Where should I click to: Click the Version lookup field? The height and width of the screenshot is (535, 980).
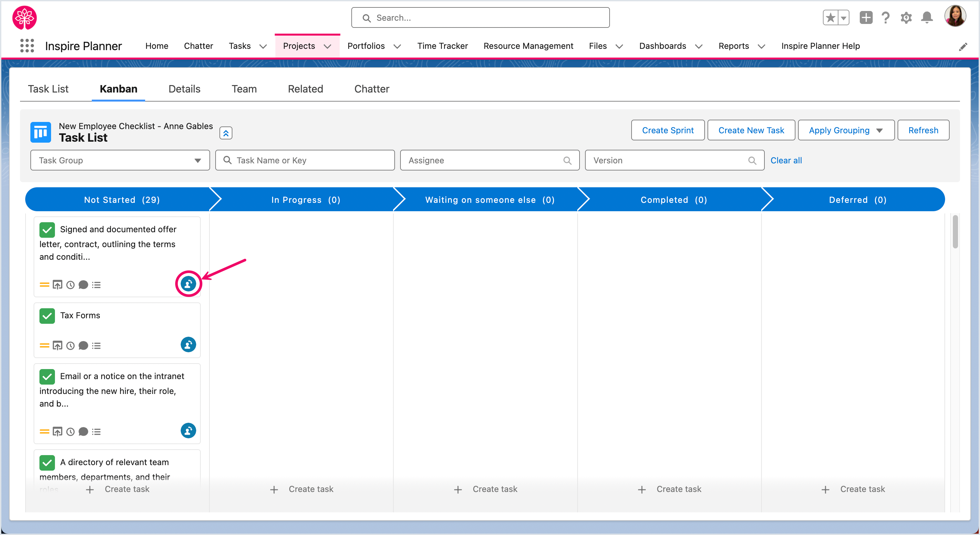[x=675, y=160]
